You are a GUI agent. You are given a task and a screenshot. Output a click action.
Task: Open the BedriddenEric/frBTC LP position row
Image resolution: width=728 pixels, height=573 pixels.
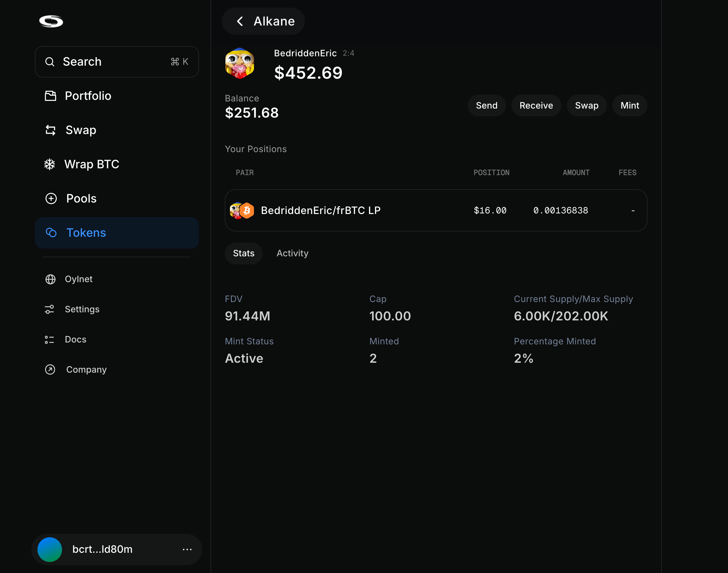(436, 210)
